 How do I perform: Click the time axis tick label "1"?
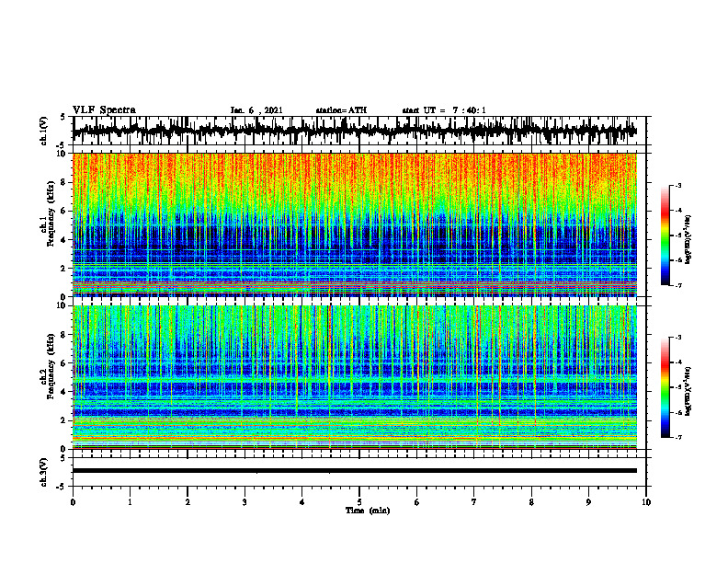[130, 502]
